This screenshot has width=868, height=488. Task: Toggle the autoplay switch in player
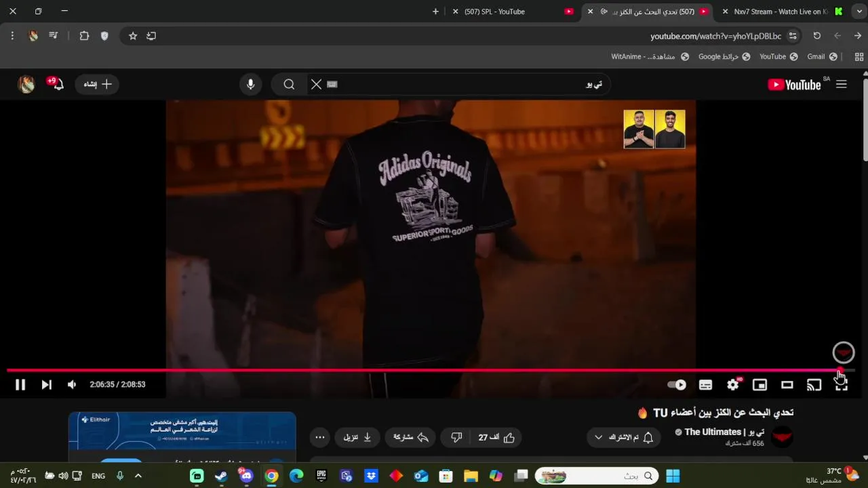pos(677,385)
